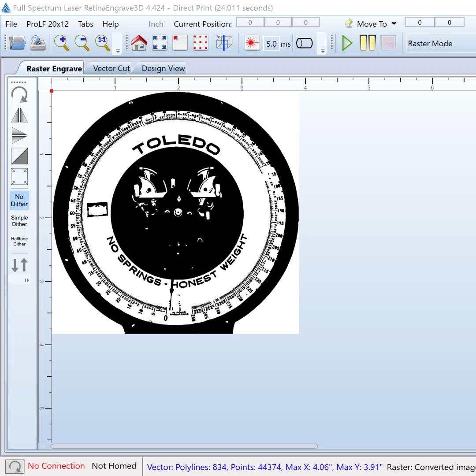476x476 pixels.
Task: Expand the laser toolbar overflow arrow
Action: point(323,51)
